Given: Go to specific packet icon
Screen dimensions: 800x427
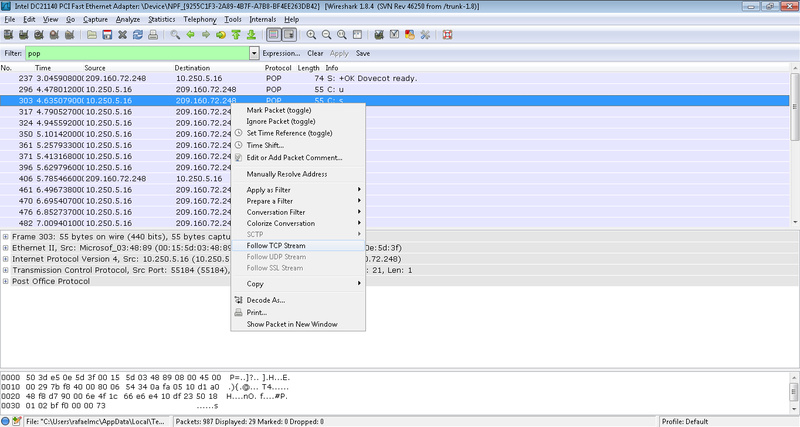Looking at the screenshot, I should (x=221, y=35).
